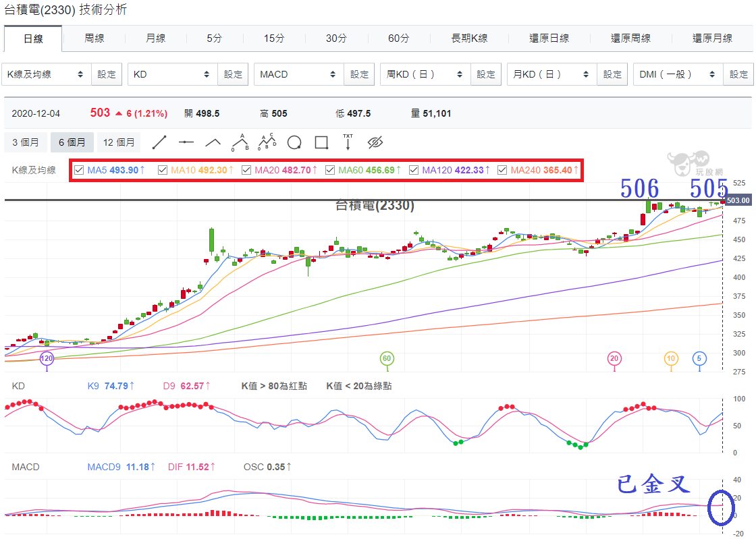Open the K線及均線 indicator dropdown
Image resolution: width=756 pixels, height=539 pixels.
47,74
